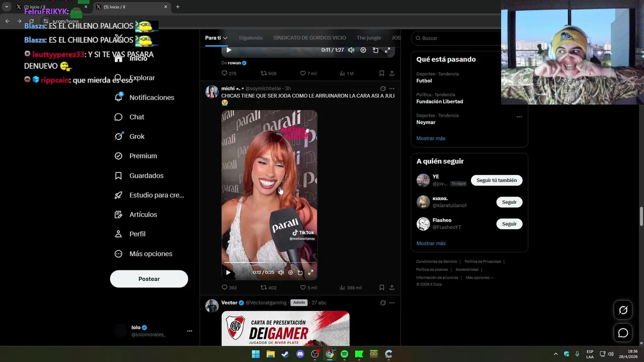View analytics of 398 mil views post
This screenshot has height=362, width=644.
coord(351,288)
